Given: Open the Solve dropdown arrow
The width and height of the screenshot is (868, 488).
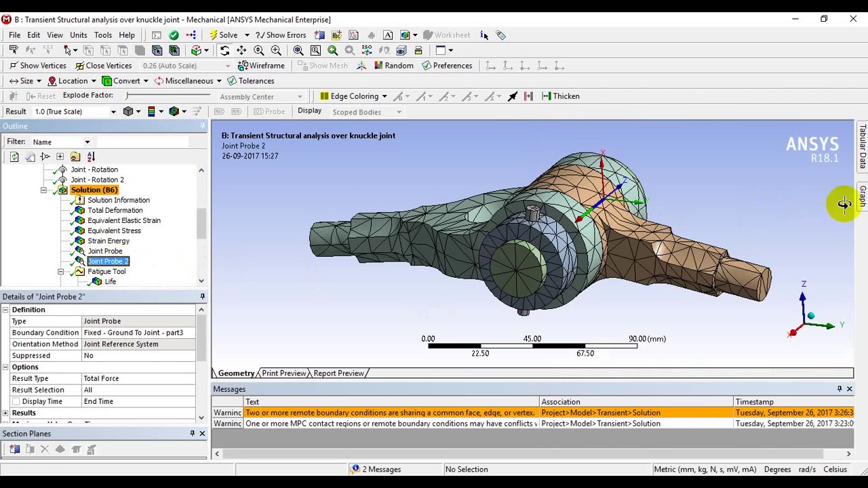Looking at the screenshot, I should pos(247,35).
